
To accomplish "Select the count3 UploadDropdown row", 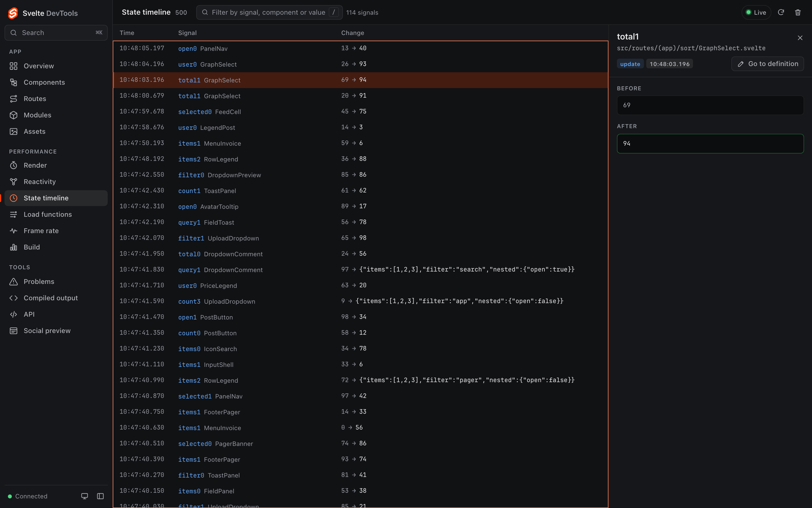I will click(360, 301).
